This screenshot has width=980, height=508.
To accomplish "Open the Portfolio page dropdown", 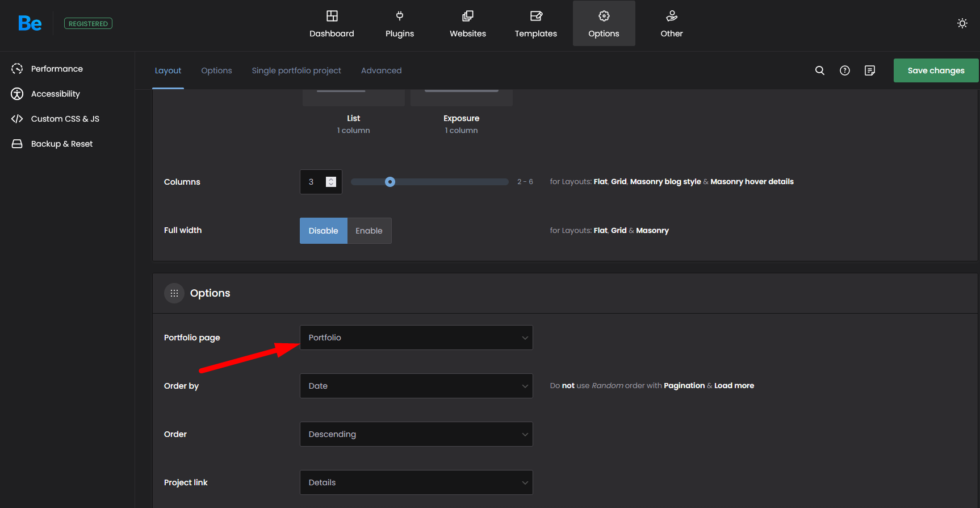I will click(x=416, y=338).
